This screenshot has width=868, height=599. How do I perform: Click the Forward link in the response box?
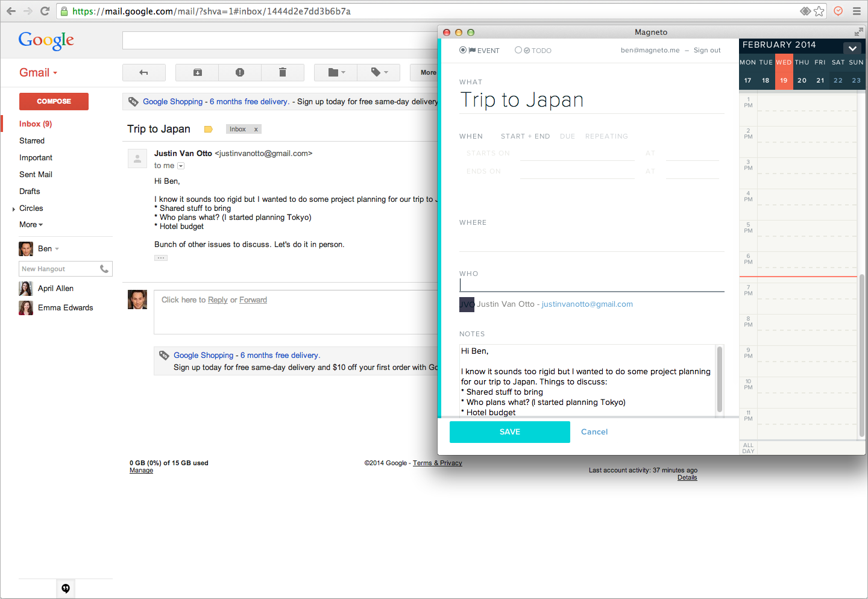253,300
